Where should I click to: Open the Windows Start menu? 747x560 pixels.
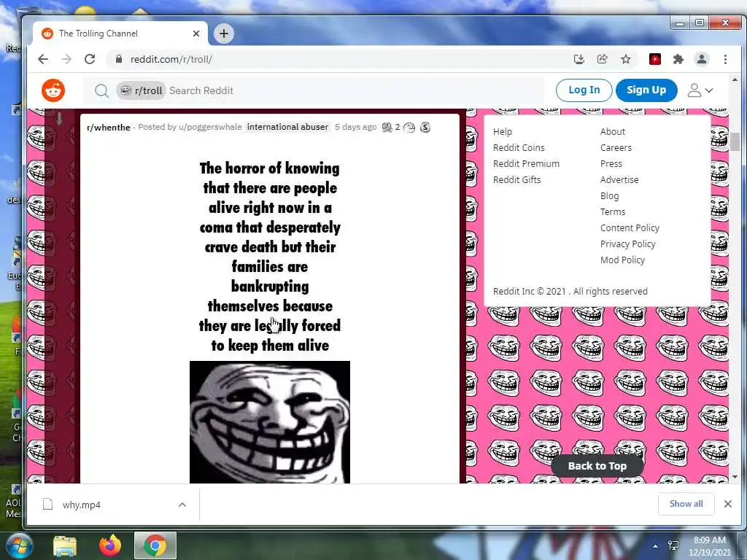(x=19, y=545)
